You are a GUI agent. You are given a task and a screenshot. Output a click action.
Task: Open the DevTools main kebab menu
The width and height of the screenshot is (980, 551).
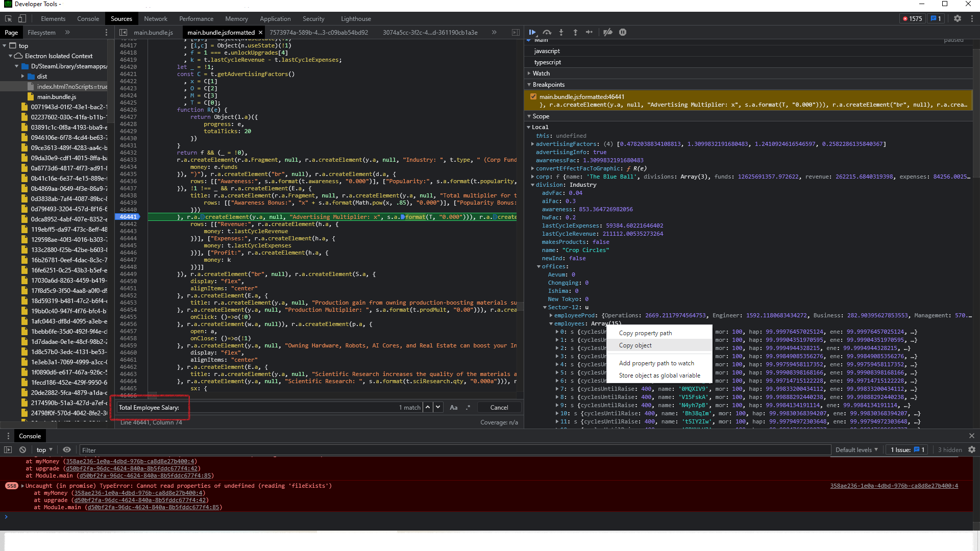(x=972, y=18)
